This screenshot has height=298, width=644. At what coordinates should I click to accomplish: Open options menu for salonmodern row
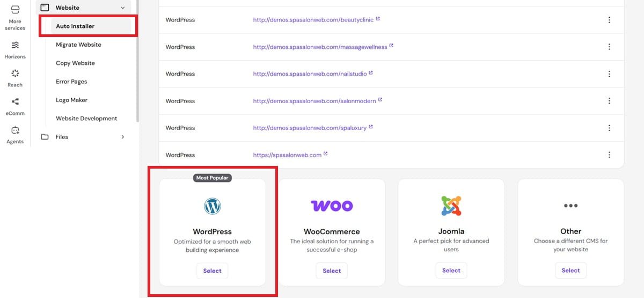pyautogui.click(x=609, y=101)
